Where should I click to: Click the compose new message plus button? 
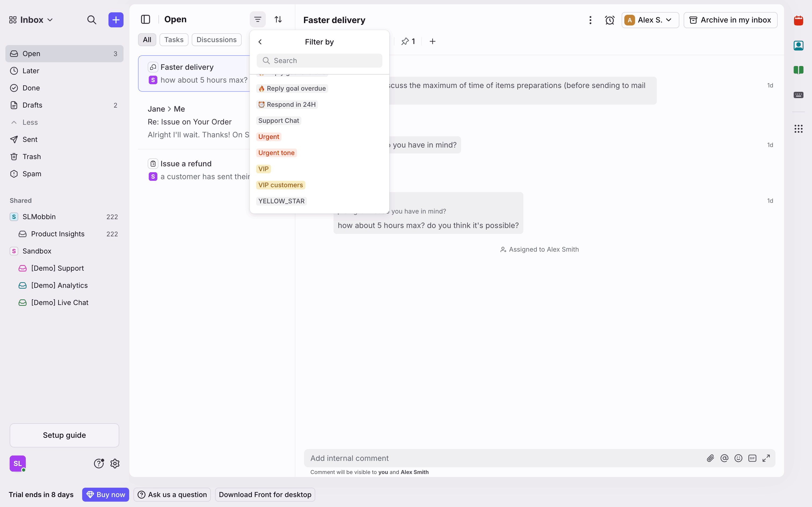point(116,20)
